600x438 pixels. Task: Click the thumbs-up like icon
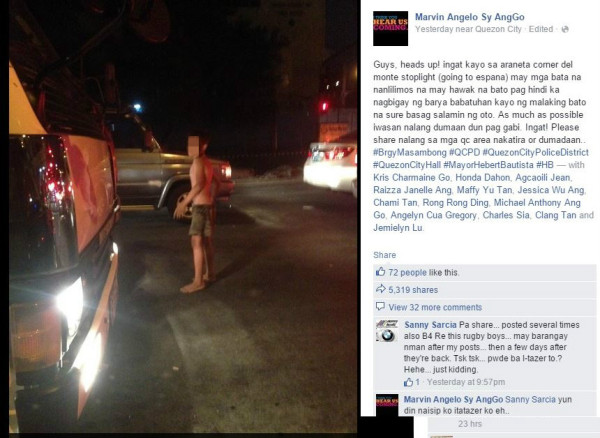pos(380,272)
